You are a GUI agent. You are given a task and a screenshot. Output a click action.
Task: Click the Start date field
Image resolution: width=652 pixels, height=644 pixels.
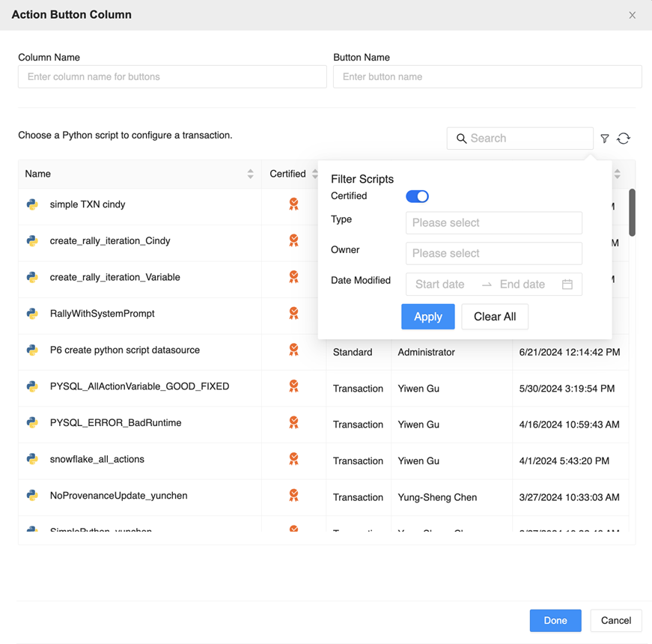pos(440,285)
